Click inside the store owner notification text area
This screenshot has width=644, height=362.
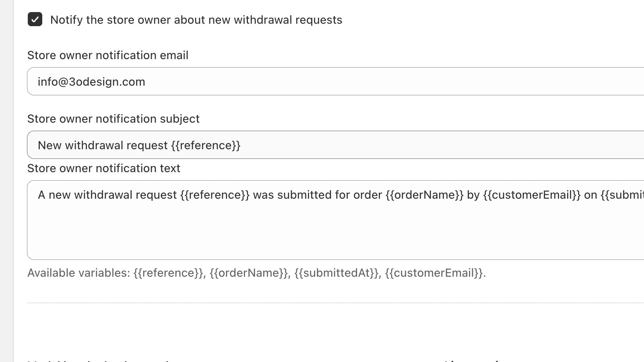pos(335,220)
